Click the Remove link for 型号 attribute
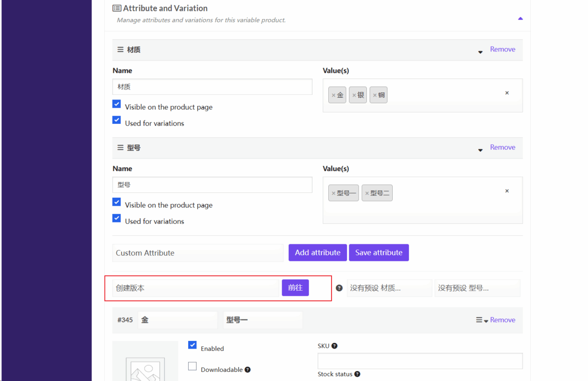The height and width of the screenshot is (381, 588). click(503, 147)
